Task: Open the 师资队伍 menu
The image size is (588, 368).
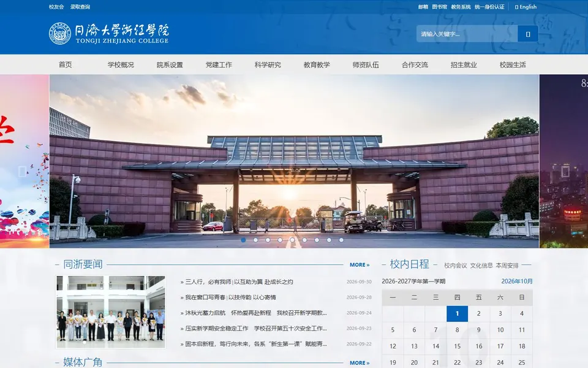Action: 366,64
